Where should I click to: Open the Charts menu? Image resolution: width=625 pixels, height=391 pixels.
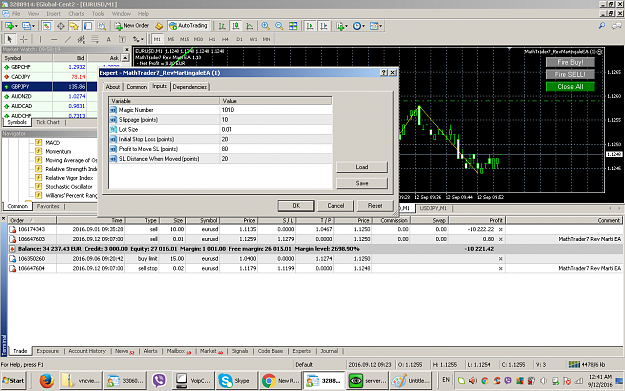point(76,14)
